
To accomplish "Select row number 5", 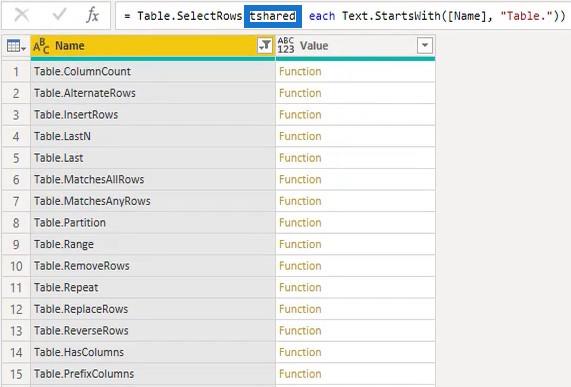I will pos(16,158).
